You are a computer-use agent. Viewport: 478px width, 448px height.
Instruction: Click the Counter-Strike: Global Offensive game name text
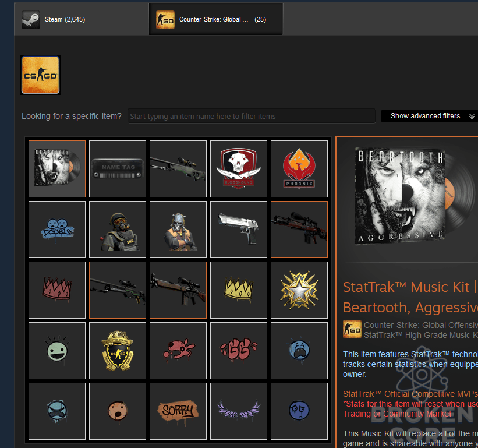(421, 325)
